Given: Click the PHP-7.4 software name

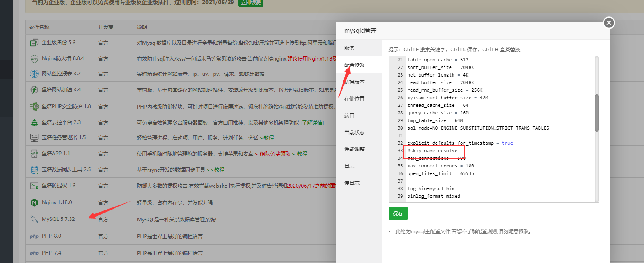Looking at the screenshot, I should [x=51, y=253].
